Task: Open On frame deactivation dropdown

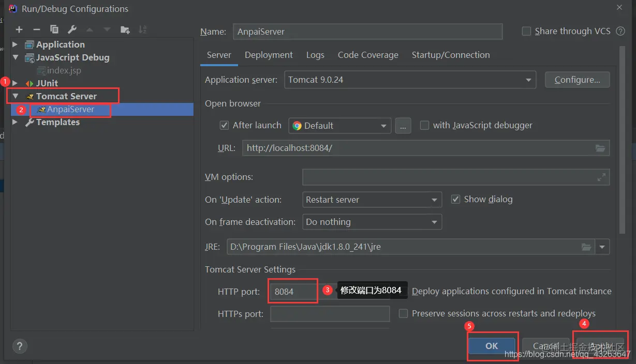Action: pyautogui.click(x=372, y=222)
